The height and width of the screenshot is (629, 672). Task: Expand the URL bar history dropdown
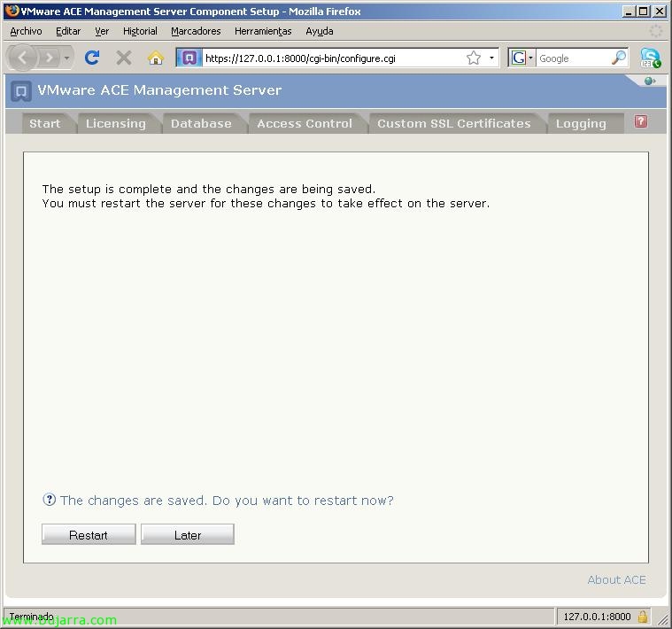click(x=491, y=58)
